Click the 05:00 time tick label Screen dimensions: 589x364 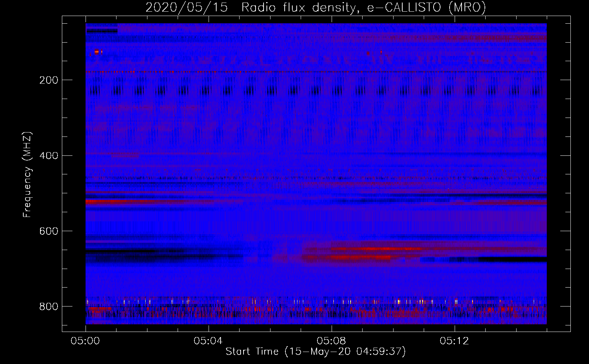86,341
